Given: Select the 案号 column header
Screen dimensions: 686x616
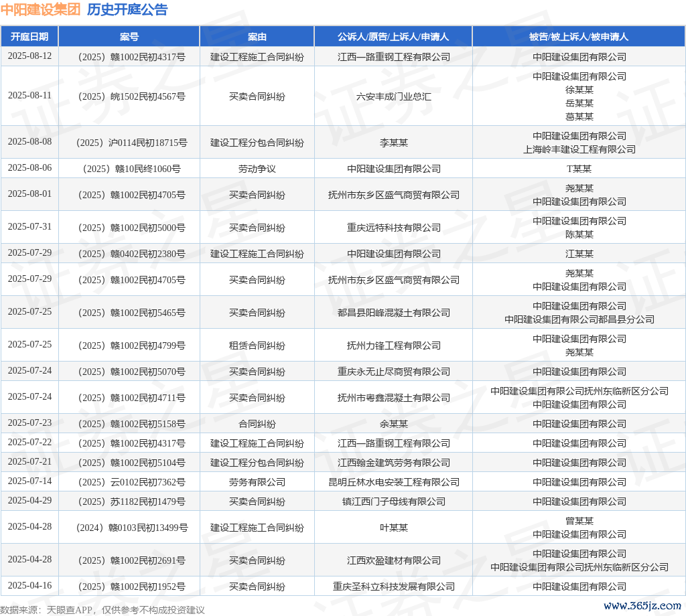Looking at the screenshot, I should point(129,36).
